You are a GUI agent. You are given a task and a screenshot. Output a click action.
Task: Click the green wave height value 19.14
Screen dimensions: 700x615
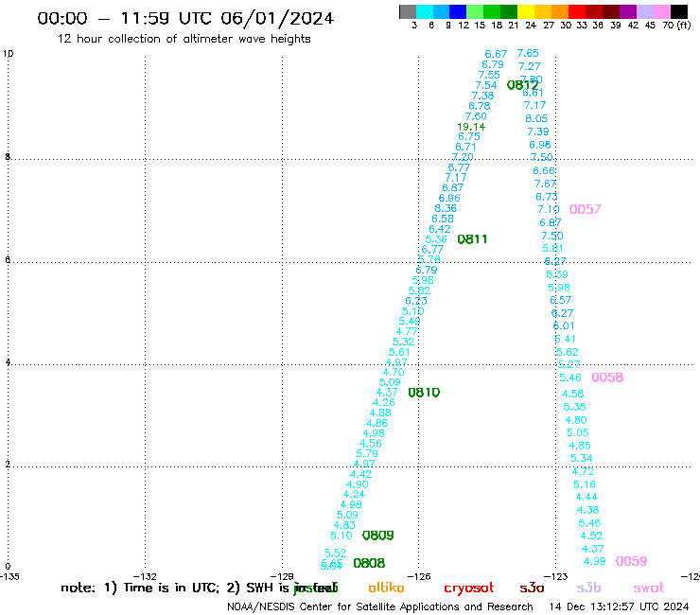[x=471, y=127]
